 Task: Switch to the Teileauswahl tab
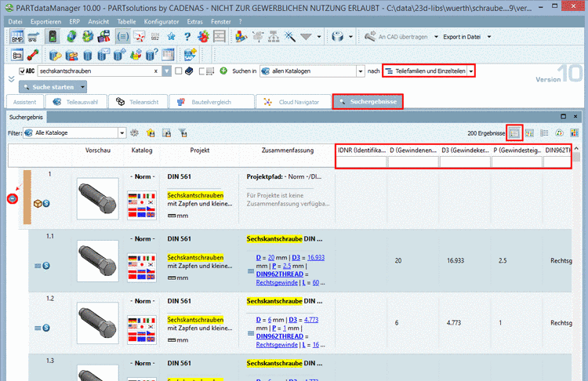(x=76, y=102)
